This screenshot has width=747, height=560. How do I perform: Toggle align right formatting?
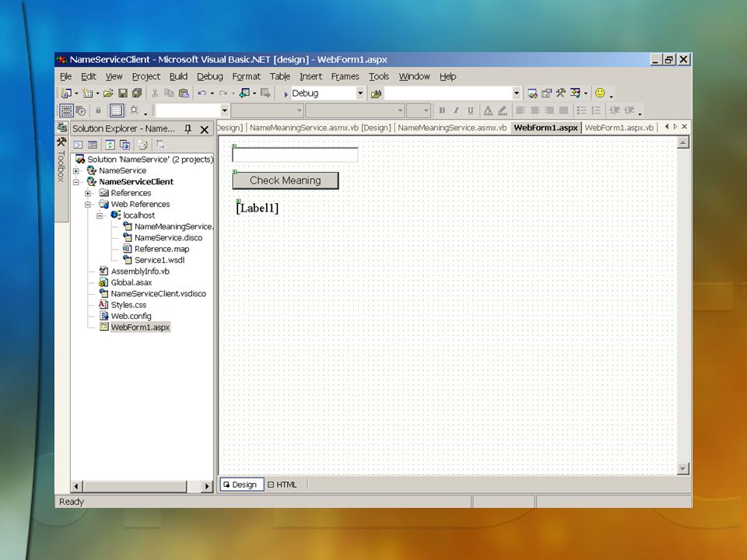(549, 110)
